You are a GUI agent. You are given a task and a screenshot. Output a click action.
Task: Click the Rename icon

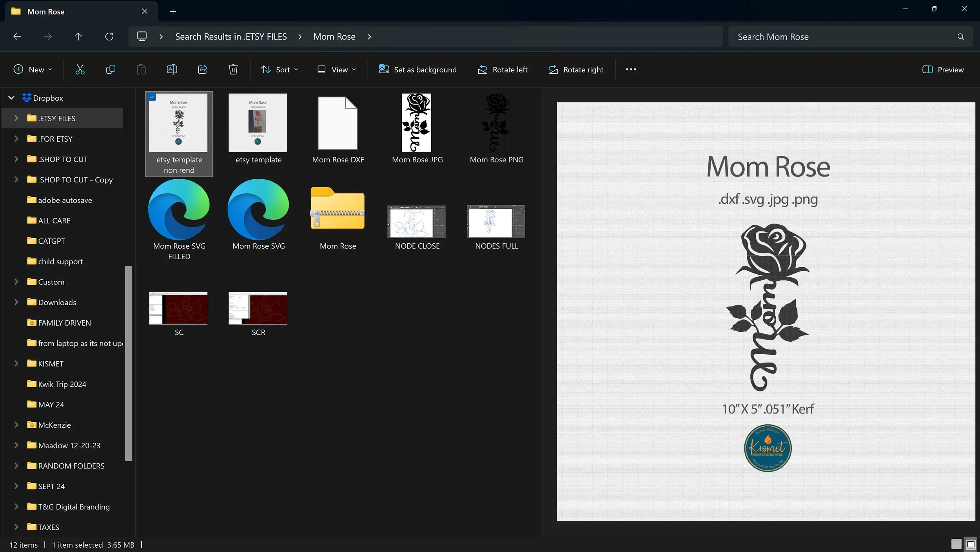pyautogui.click(x=172, y=69)
